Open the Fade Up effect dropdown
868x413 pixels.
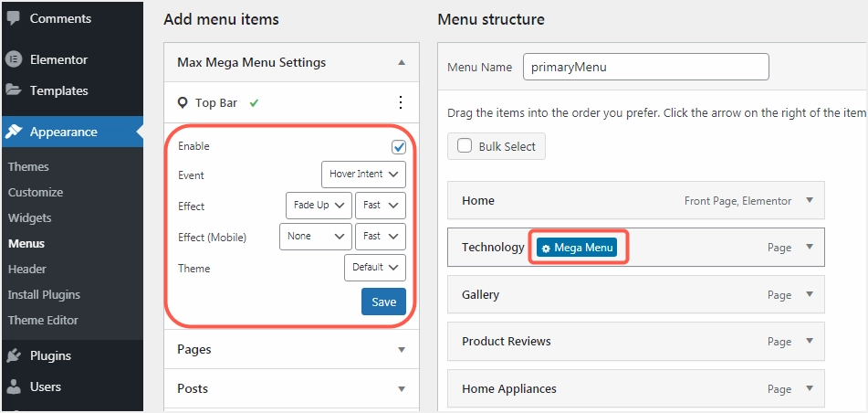(x=318, y=206)
